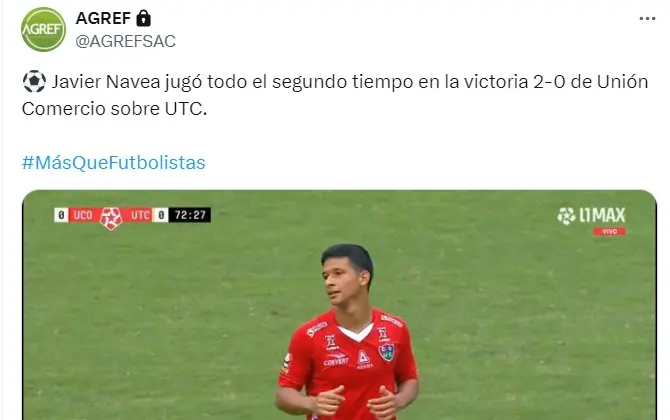Click the UTC team label in scoreboard

click(x=140, y=215)
